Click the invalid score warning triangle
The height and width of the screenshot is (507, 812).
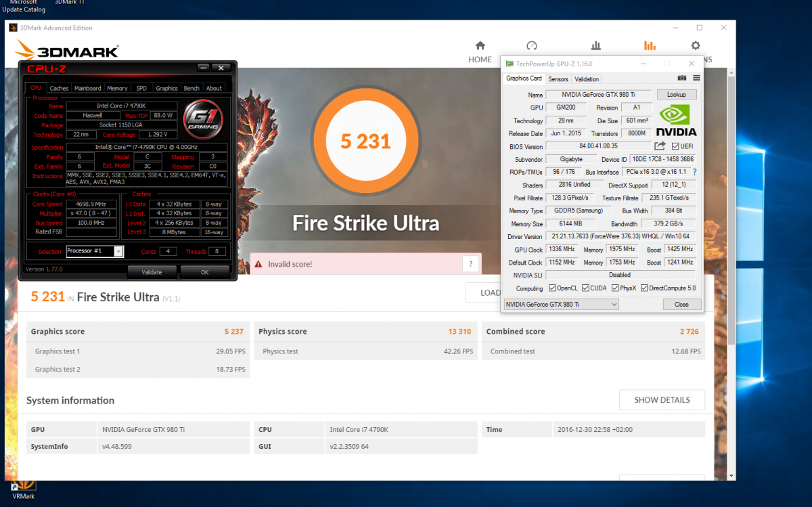[258, 264]
